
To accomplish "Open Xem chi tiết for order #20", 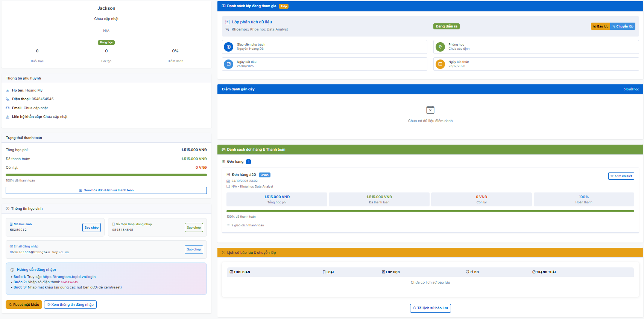I will pos(621,176).
